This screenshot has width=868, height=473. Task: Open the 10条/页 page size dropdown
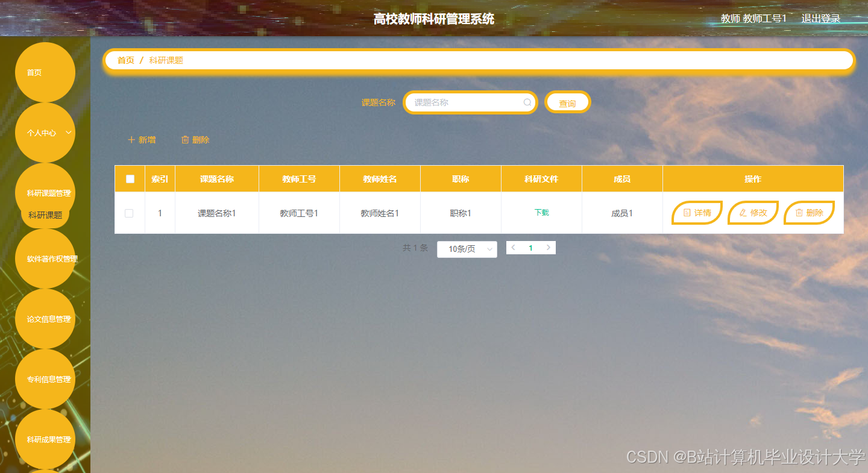point(467,249)
